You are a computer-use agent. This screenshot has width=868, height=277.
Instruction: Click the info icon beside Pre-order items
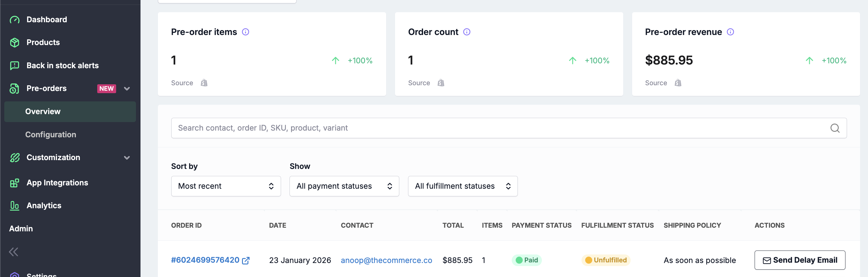click(246, 32)
